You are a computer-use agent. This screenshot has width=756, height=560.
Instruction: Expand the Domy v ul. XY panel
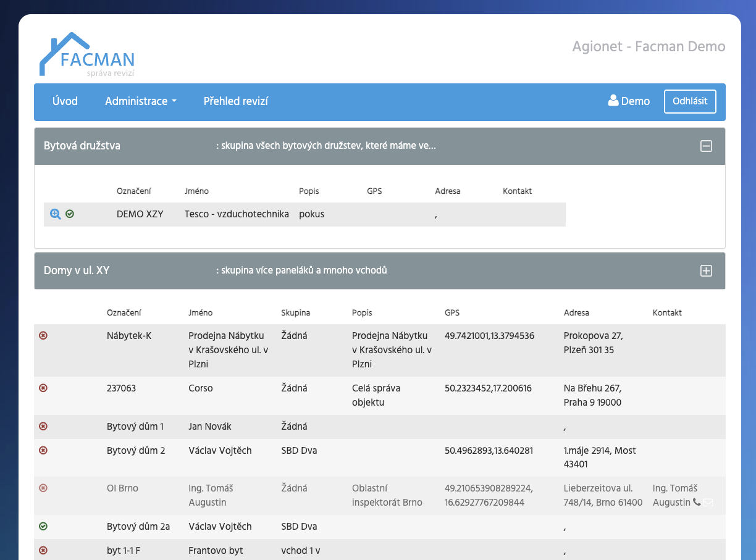[705, 270]
